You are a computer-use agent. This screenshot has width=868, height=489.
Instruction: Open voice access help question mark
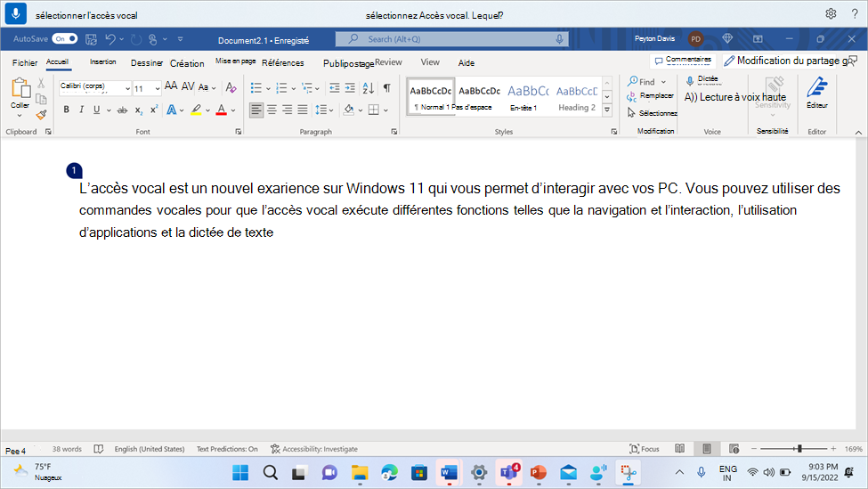point(855,14)
